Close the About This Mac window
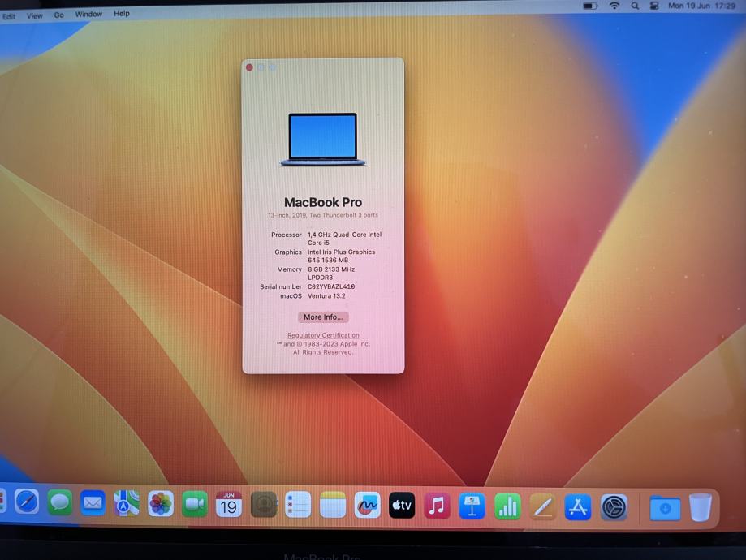Image resolution: width=746 pixels, height=560 pixels. (249, 67)
